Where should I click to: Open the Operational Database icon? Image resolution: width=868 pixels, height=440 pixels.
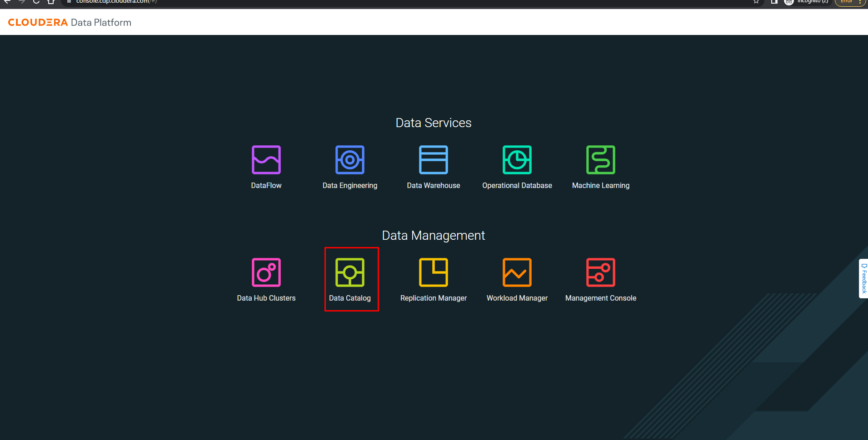517,160
